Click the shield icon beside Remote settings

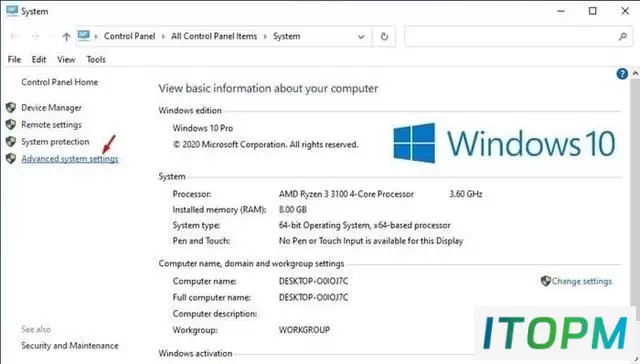pyautogui.click(x=11, y=124)
